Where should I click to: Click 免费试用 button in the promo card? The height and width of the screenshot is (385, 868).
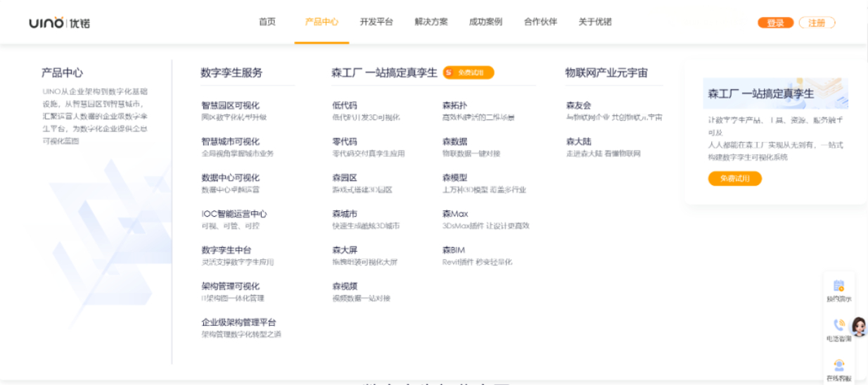click(x=735, y=179)
